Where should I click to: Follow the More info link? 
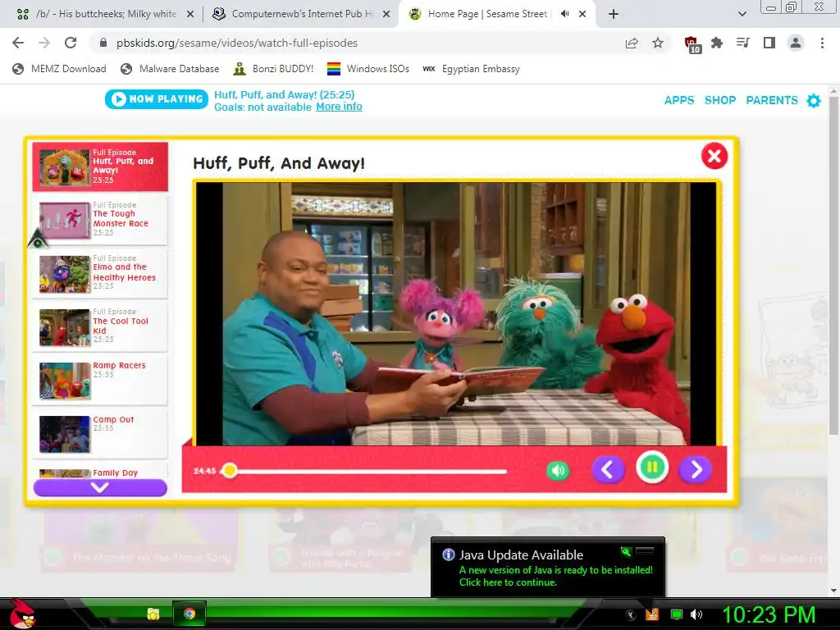pos(339,107)
